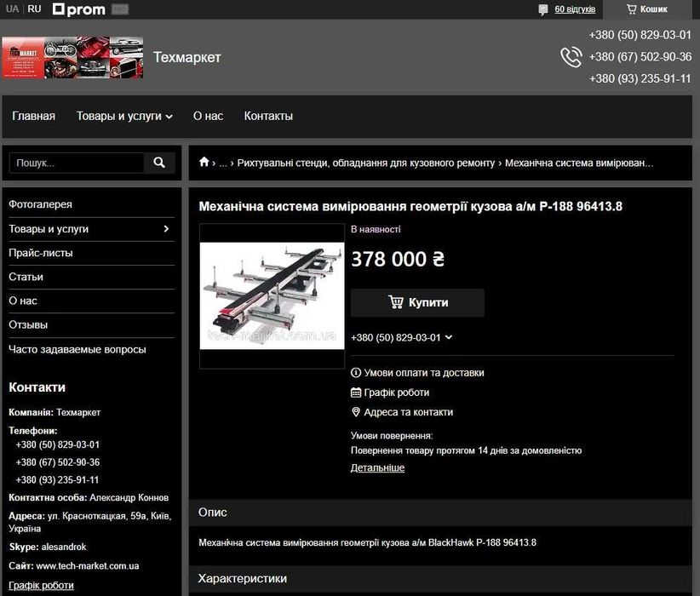
Task: Open the 60 відгуків reviews link
Action: point(575,9)
